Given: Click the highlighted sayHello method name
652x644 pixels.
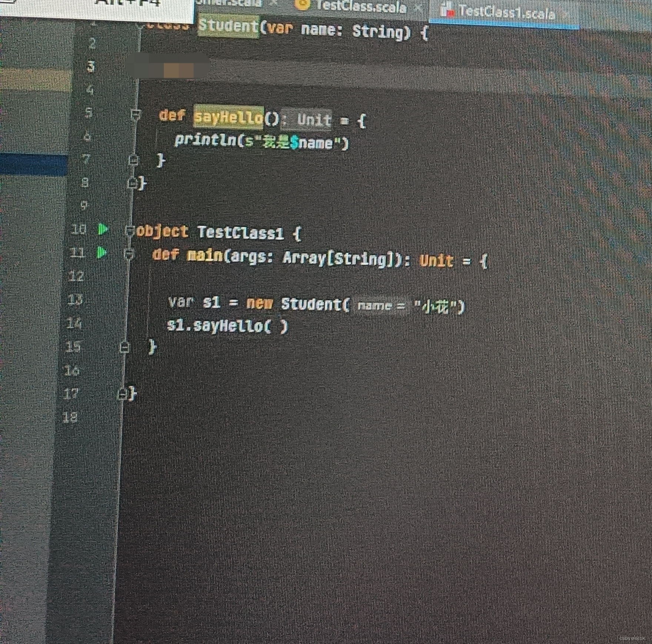Looking at the screenshot, I should click(228, 117).
